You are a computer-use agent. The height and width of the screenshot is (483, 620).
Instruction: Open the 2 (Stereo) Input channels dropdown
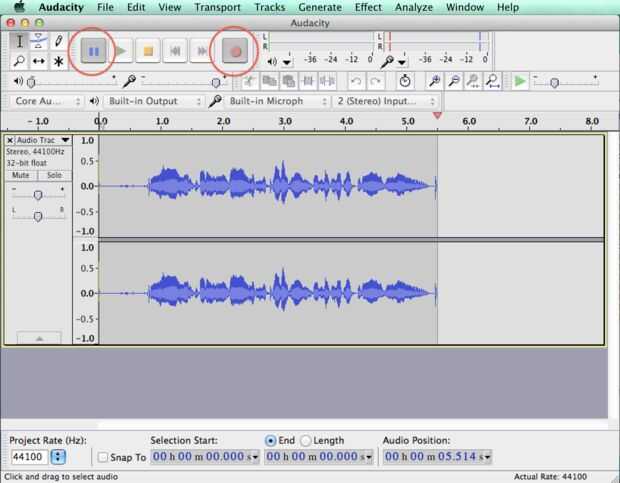coord(385,101)
